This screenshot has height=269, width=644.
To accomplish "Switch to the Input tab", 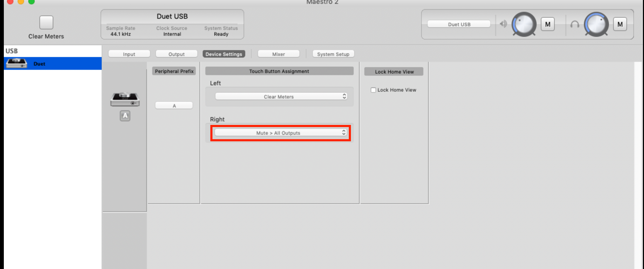I will (129, 54).
